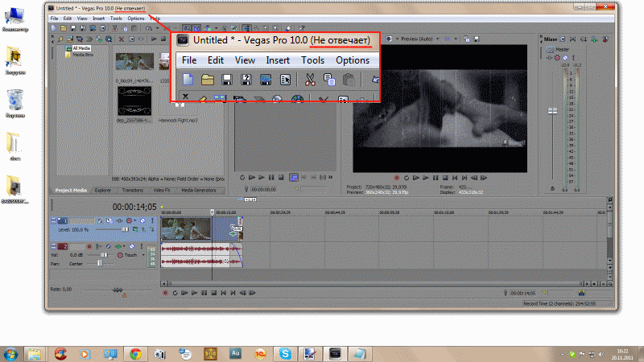Open the Edit menu
The width and height of the screenshot is (644, 362).
[68, 19]
